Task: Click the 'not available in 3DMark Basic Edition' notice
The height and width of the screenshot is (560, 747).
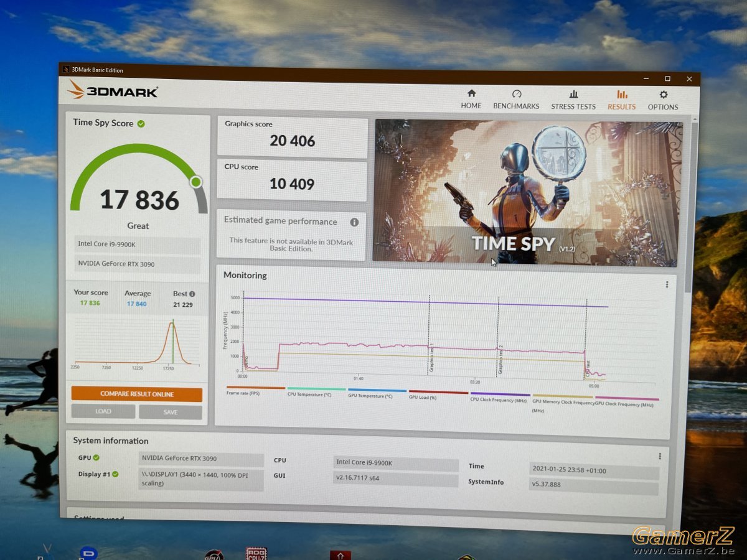Action: click(291, 245)
